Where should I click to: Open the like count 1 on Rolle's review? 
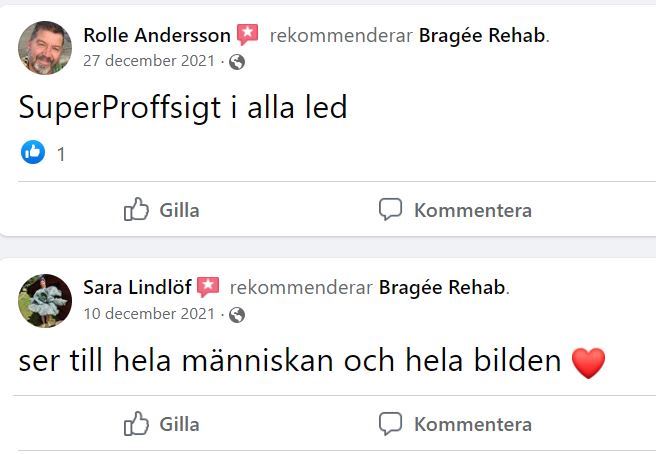[x=61, y=154]
